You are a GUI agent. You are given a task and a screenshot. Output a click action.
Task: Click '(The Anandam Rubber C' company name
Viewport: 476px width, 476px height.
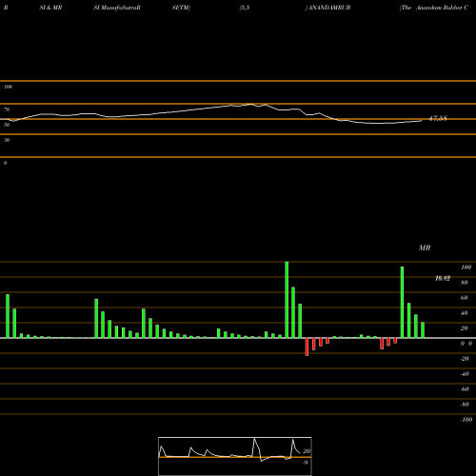[434, 8]
